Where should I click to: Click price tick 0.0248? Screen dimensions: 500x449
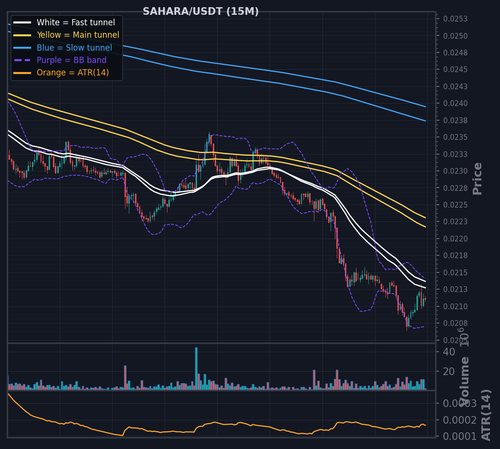click(455, 53)
